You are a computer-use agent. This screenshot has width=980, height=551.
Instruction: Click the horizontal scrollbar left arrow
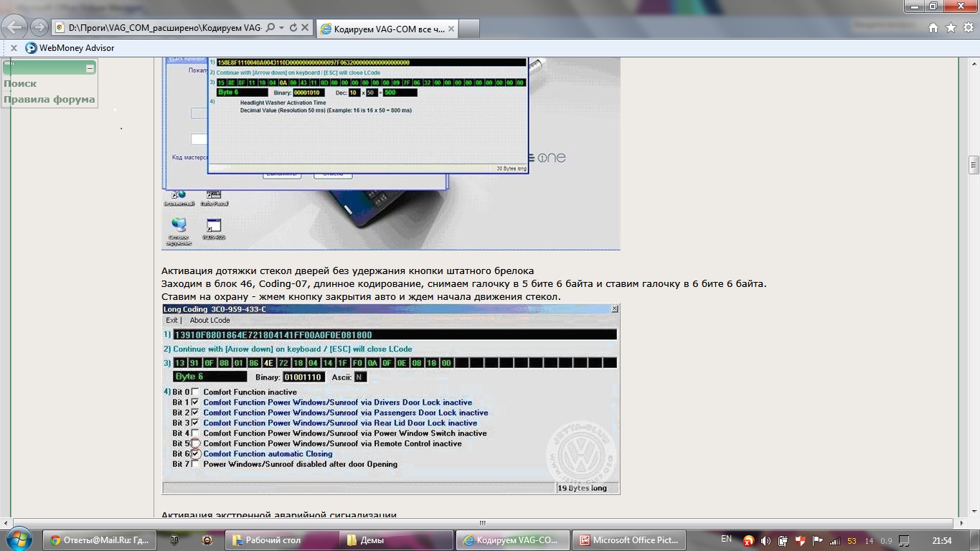pyautogui.click(x=6, y=523)
